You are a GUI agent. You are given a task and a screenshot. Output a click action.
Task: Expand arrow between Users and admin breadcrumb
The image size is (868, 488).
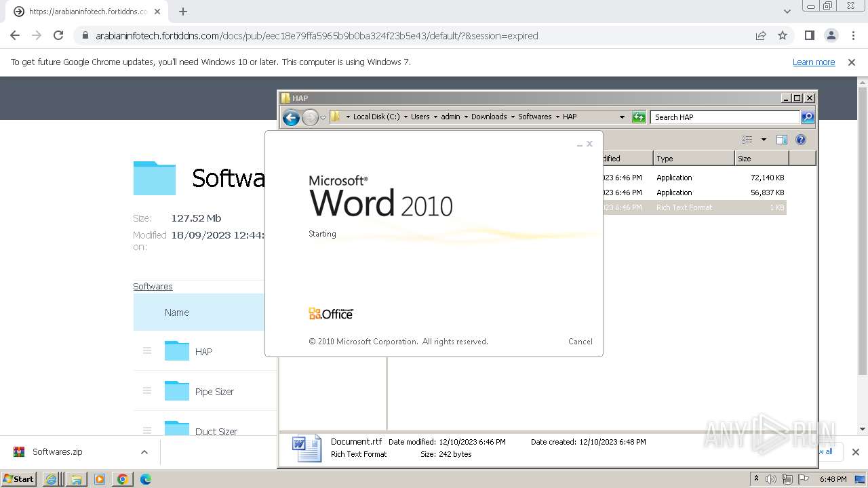pos(435,117)
